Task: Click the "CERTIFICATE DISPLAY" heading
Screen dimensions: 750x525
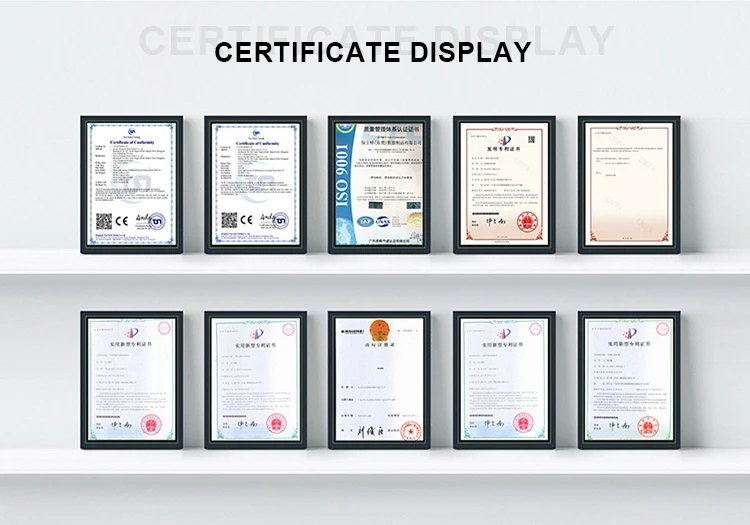Action: (x=373, y=52)
